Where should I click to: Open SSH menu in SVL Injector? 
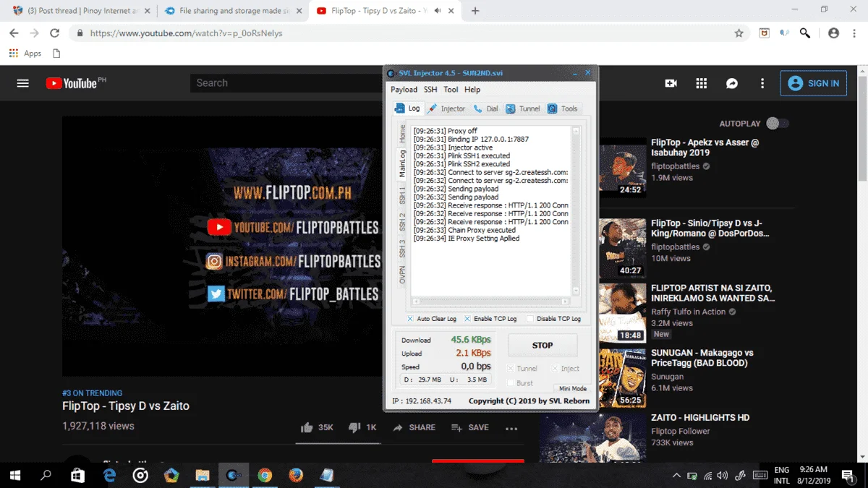pos(430,90)
